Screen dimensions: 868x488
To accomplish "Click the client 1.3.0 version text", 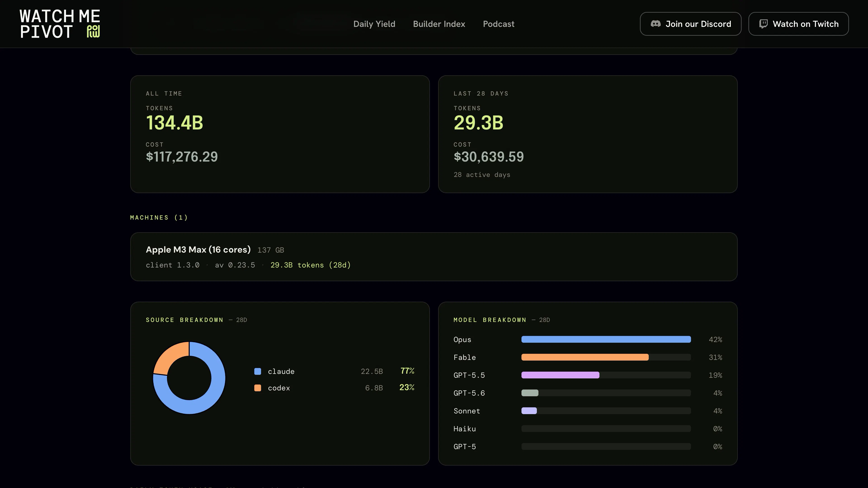I will [172, 265].
